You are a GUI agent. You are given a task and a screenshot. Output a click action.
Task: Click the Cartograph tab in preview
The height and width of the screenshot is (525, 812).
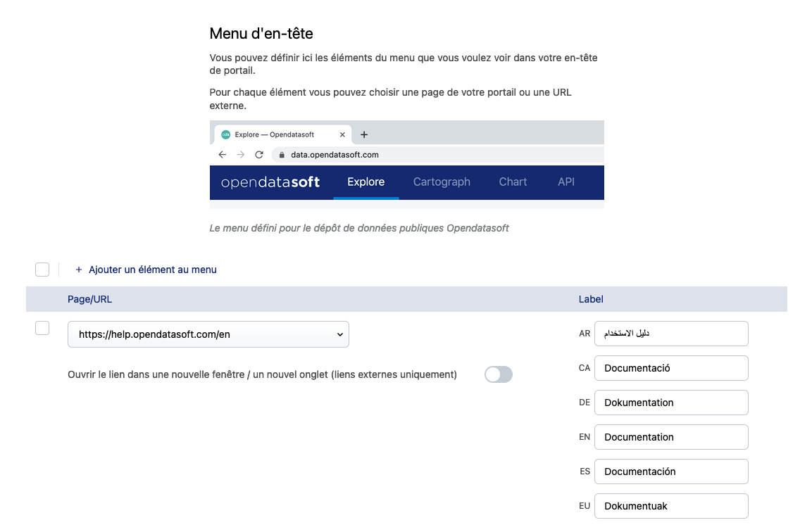[x=442, y=182]
